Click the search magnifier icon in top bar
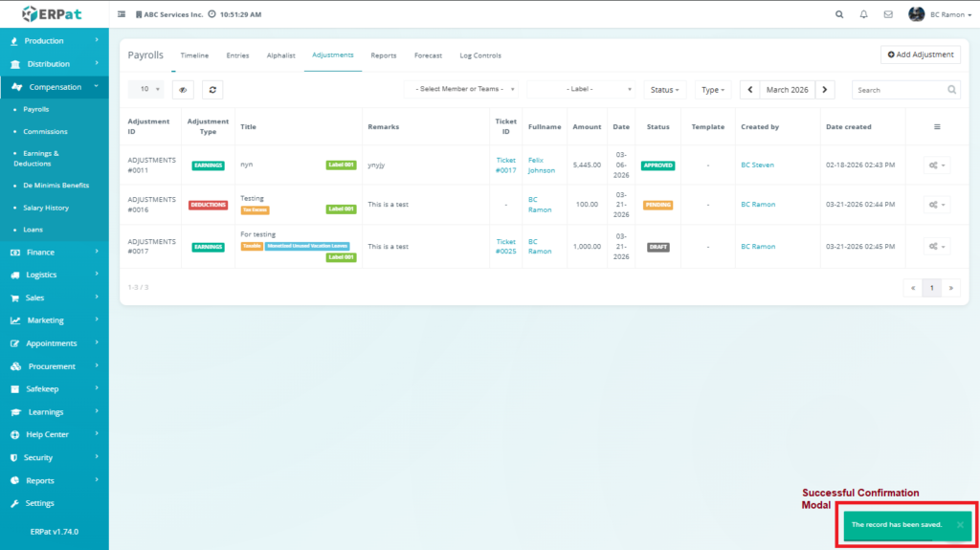This screenshot has width=980, height=550. tap(839, 14)
